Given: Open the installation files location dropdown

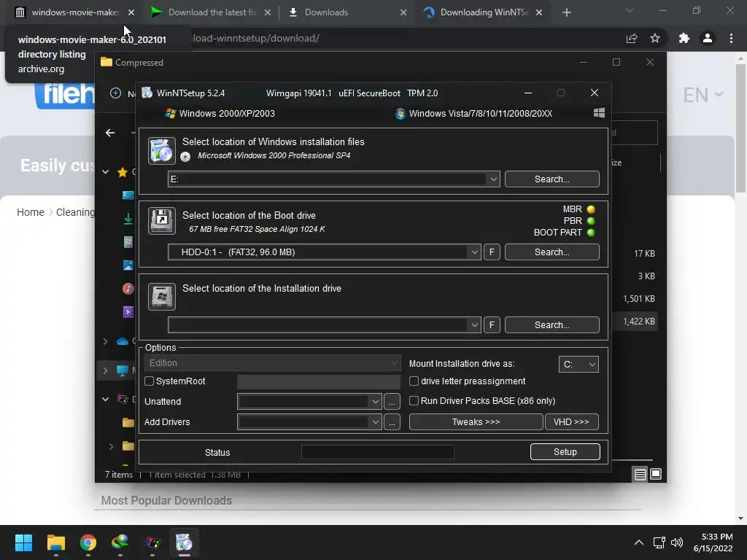Looking at the screenshot, I should point(494,179).
